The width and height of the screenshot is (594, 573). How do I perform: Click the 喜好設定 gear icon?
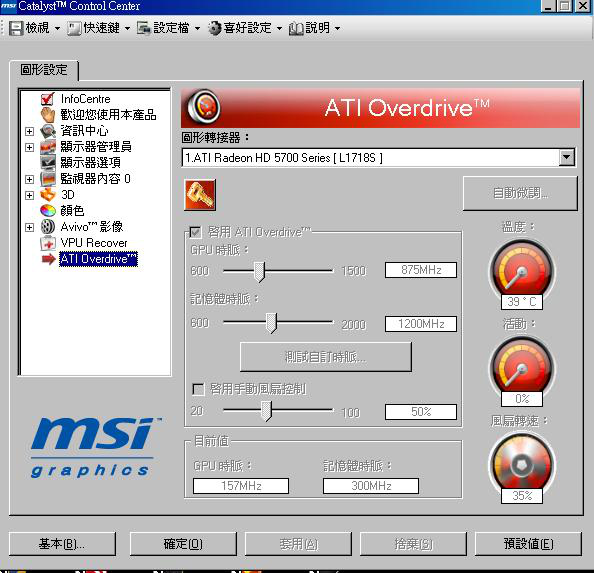coord(214,28)
